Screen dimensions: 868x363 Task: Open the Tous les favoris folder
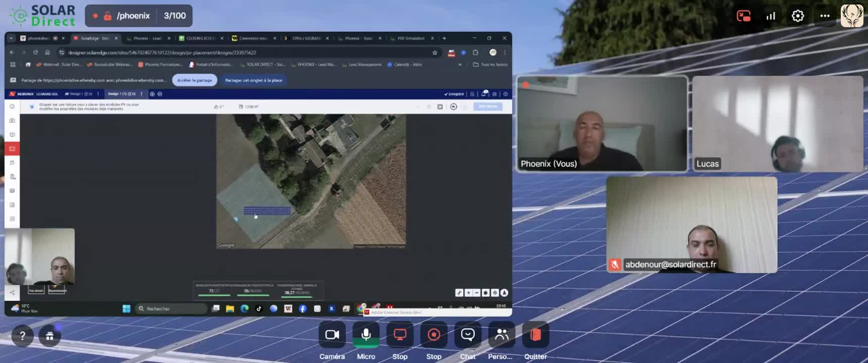point(491,65)
